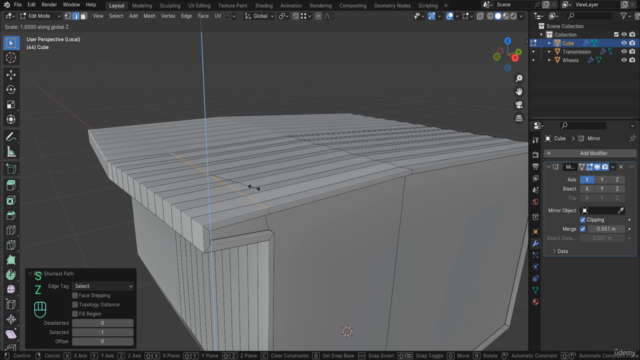Expand the Cube item in outliner
This screenshot has width=640, height=360.
click(x=549, y=43)
